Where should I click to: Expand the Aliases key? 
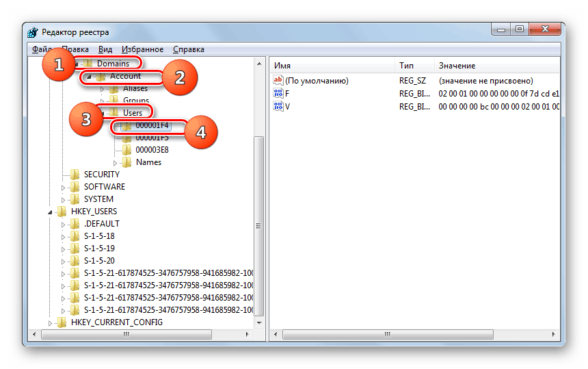[103, 90]
